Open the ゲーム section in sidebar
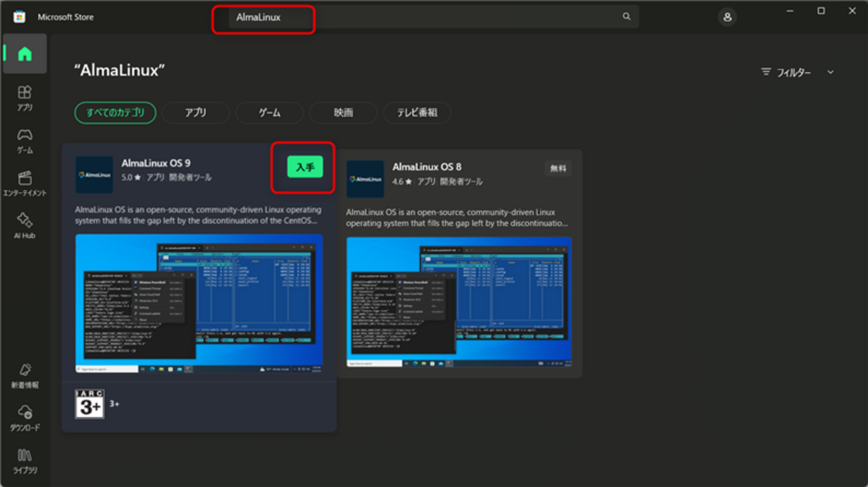Image resolution: width=868 pixels, height=487 pixels. tap(25, 141)
